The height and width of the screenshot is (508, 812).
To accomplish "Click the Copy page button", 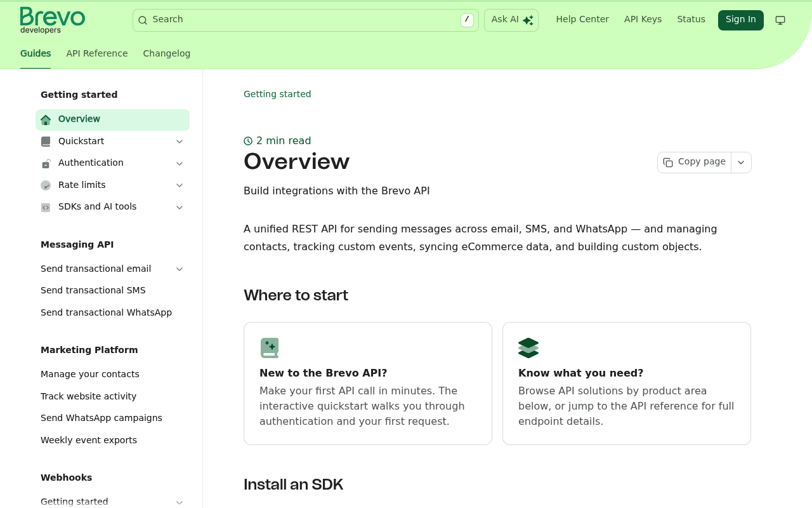I will 695,163.
